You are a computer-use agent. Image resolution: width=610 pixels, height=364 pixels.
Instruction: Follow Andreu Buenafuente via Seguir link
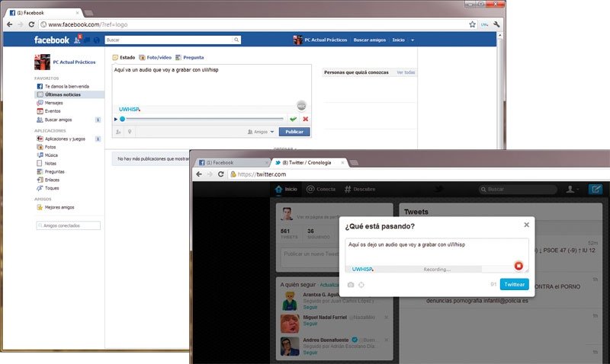click(310, 353)
